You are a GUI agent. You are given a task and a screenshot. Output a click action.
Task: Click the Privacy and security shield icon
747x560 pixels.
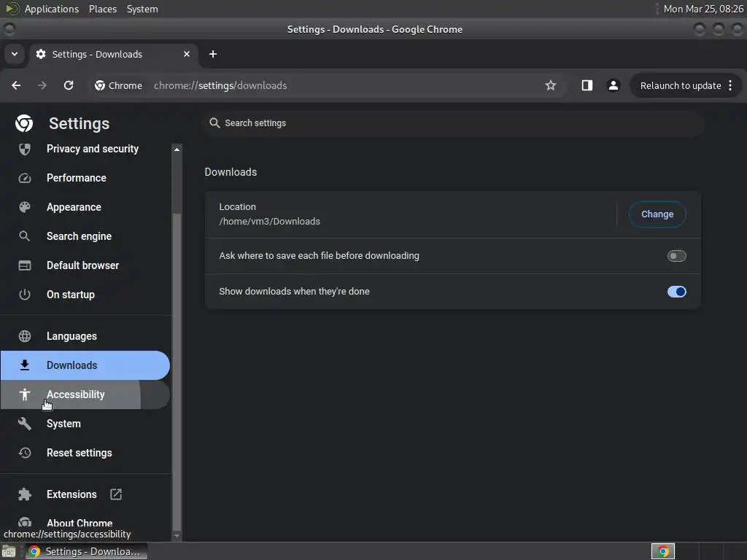pyautogui.click(x=25, y=149)
